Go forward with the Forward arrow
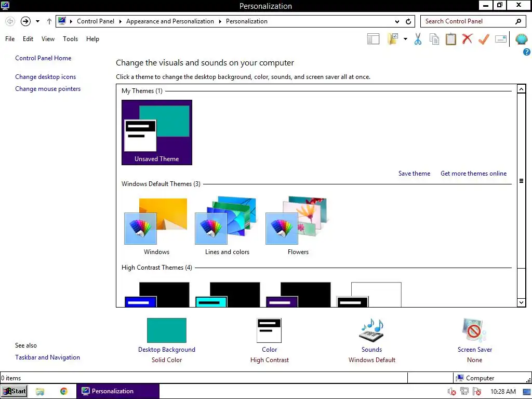 pos(25,21)
